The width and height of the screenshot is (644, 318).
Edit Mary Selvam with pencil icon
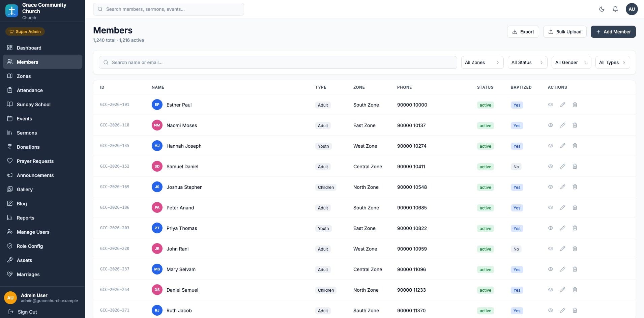[563, 269]
